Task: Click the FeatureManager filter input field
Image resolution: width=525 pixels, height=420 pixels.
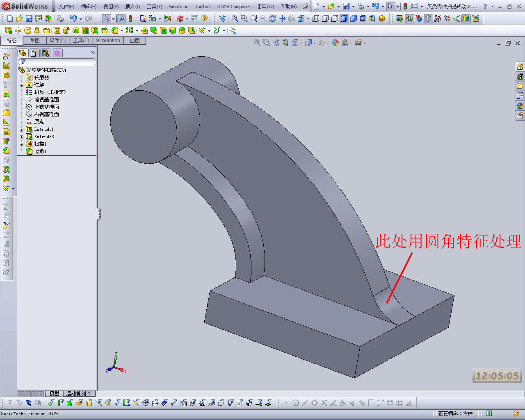Action: (x=57, y=62)
